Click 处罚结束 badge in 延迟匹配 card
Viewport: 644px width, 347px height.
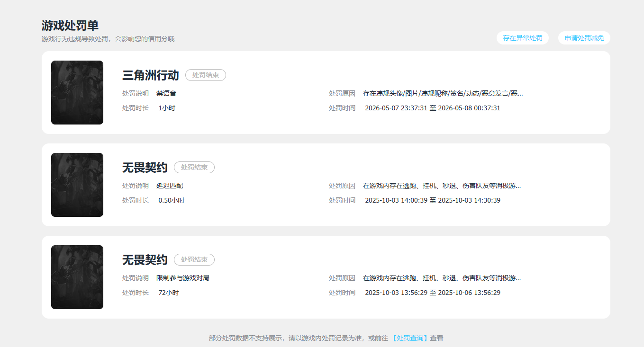194,167
